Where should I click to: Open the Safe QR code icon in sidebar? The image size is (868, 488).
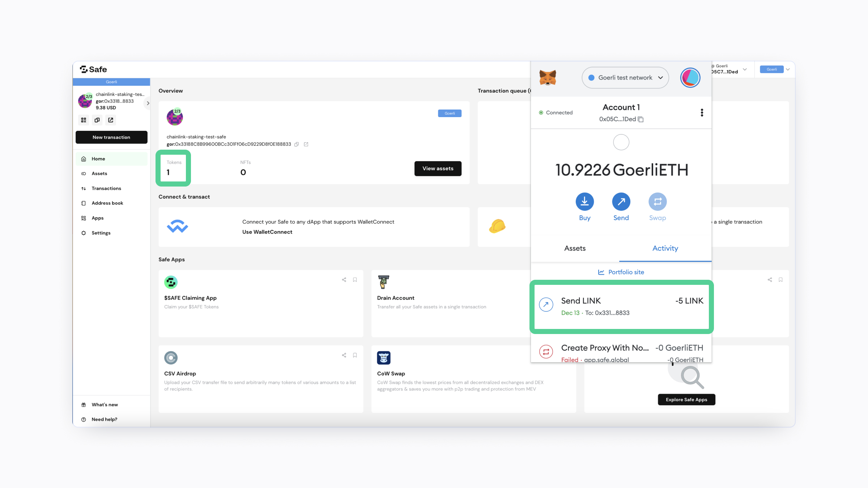84,120
